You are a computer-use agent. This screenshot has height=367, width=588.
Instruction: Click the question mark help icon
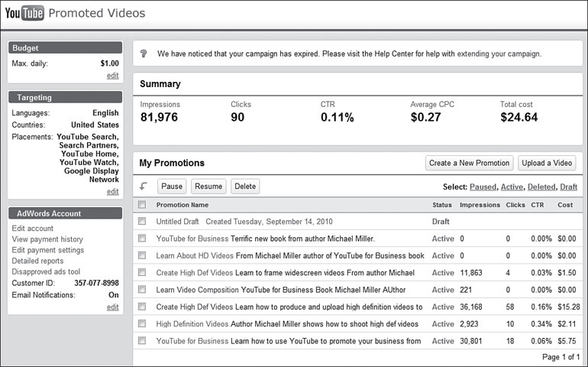coord(144,54)
